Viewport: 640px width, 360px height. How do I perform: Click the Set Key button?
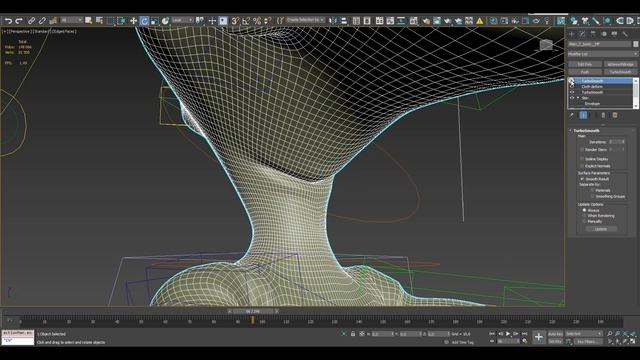pyautogui.click(x=555, y=341)
